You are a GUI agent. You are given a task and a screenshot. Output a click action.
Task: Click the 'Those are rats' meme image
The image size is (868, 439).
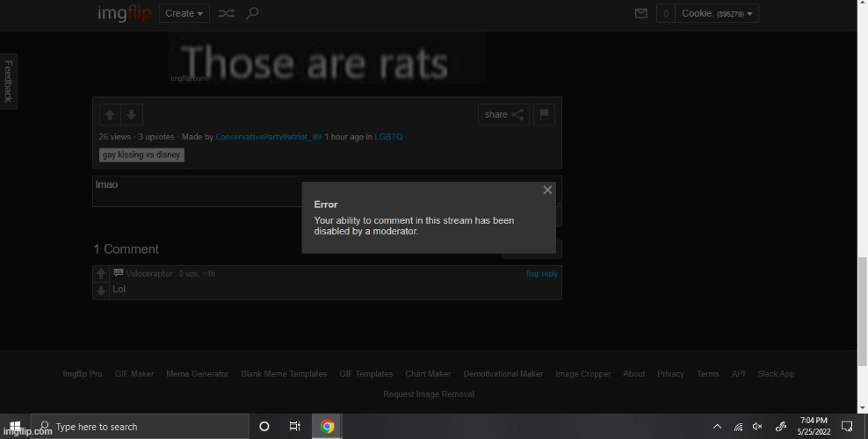coord(327,58)
